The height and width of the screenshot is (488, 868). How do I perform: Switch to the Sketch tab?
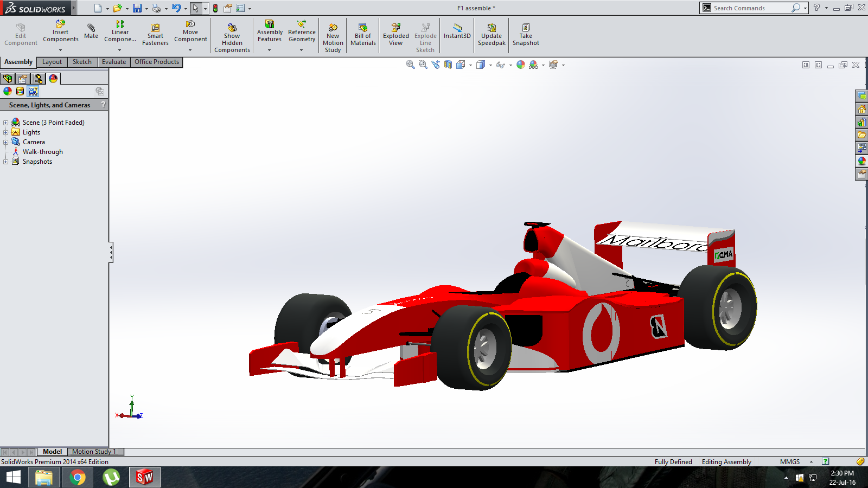pyautogui.click(x=82, y=62)
